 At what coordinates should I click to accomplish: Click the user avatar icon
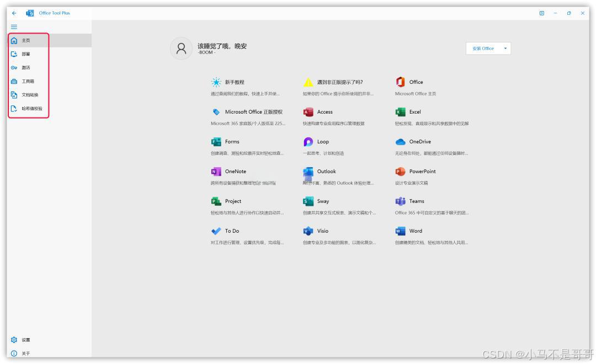pyautogui.click(x=182, y=48)
